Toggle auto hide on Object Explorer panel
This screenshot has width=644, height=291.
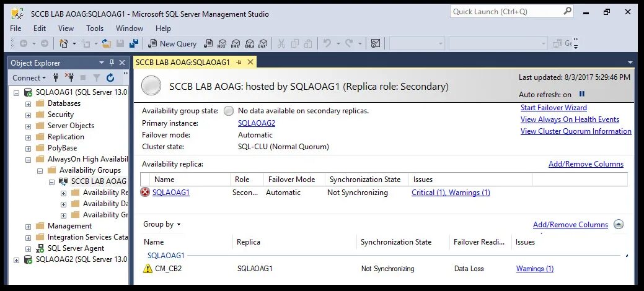[x=112, y=63]
